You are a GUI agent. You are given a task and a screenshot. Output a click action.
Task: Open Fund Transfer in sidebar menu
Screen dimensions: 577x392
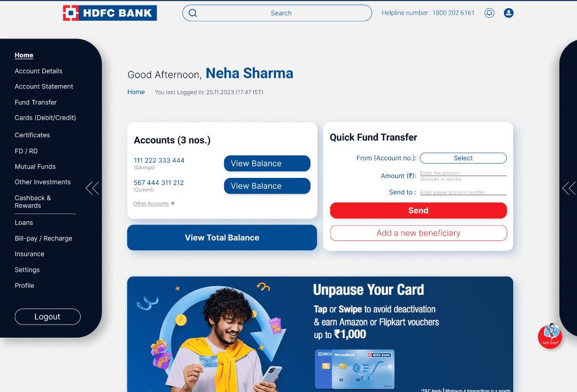click(x=36, y=102)
